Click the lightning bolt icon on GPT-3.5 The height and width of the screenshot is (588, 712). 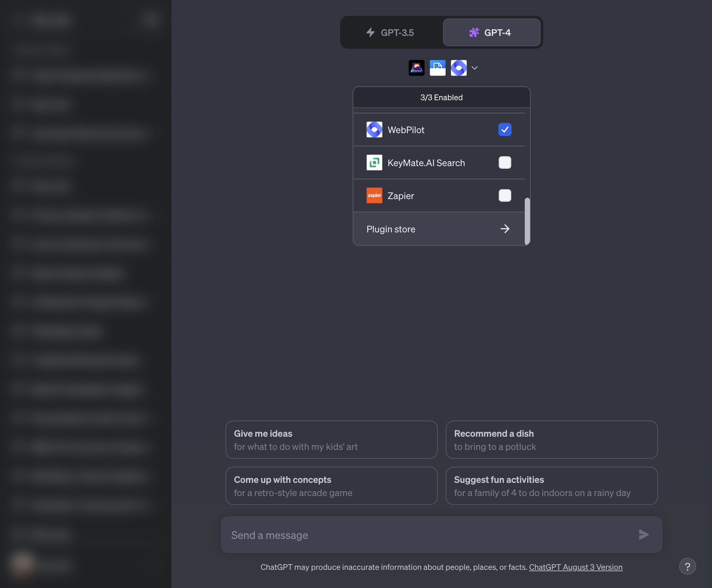[371, 33]
